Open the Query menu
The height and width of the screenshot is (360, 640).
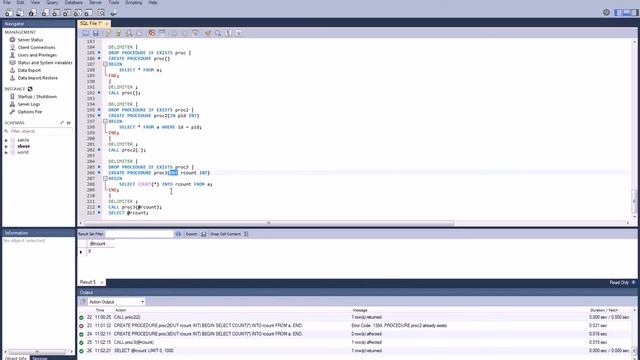pyautogui.click(x=52, y=2)
